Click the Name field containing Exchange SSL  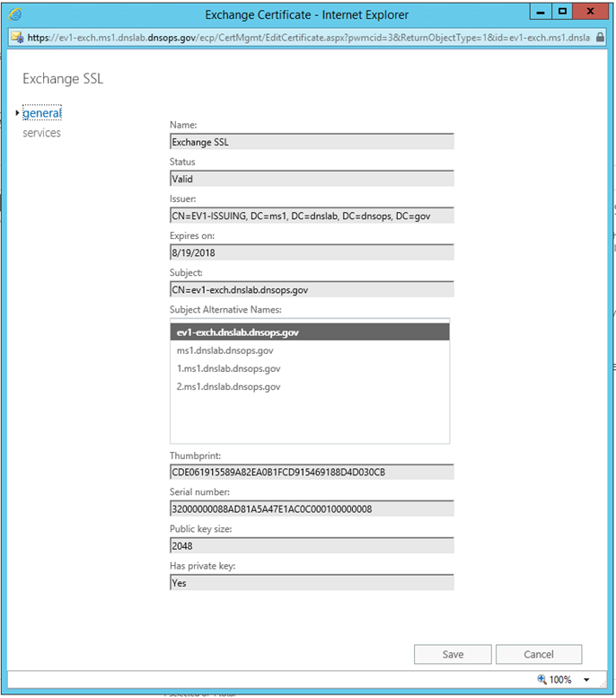312,141
